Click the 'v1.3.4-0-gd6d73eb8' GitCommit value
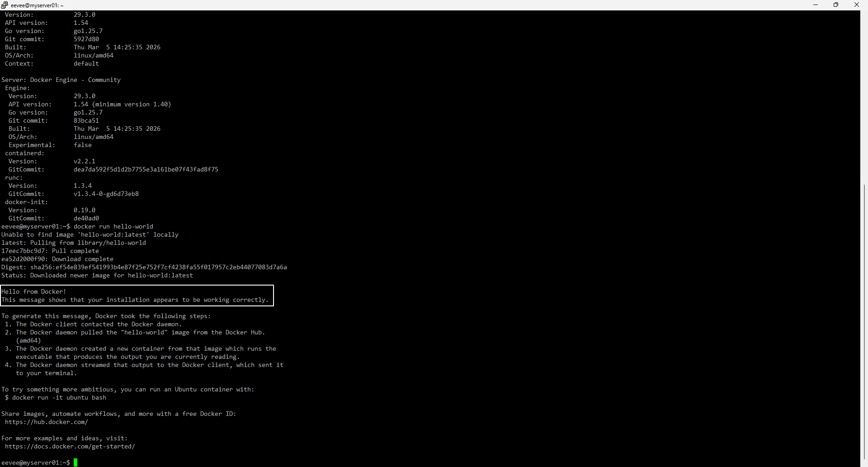This screenshot has width=868, height=467. (x=106, y=194)
